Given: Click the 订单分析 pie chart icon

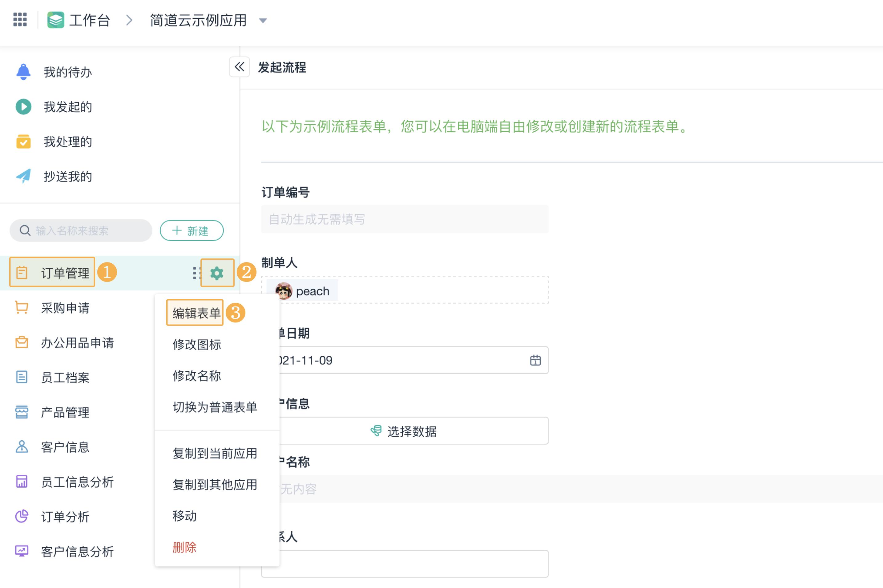Looking at the screenshot, I should coord(21,517).
